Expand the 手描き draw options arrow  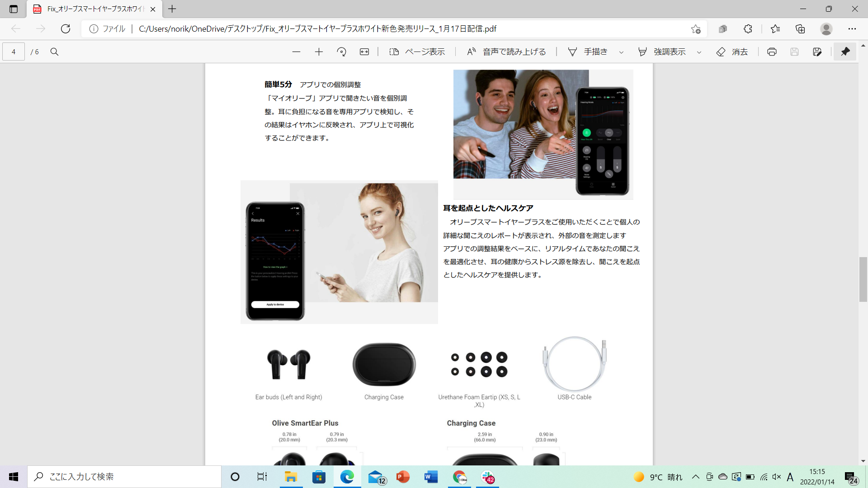621,52
